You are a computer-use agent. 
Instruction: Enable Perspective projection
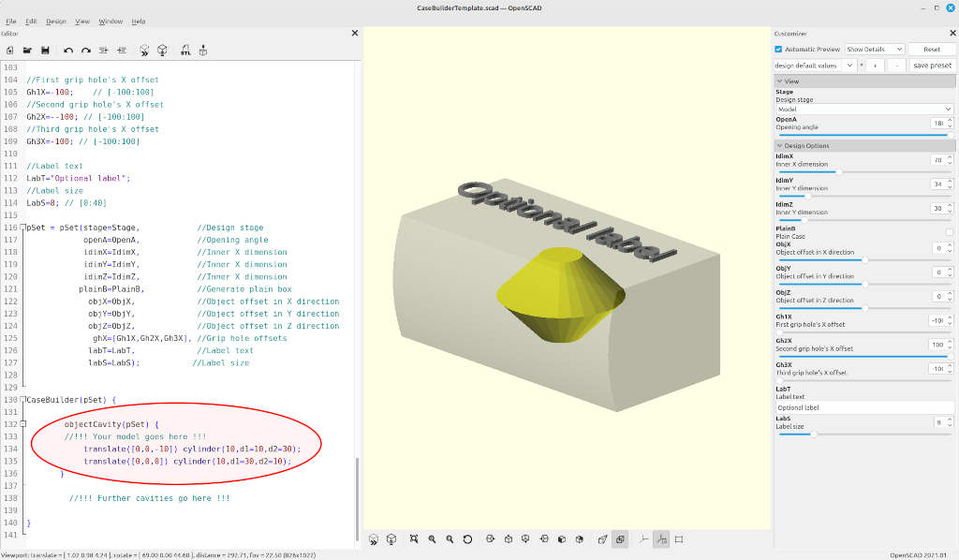point(602,539)
